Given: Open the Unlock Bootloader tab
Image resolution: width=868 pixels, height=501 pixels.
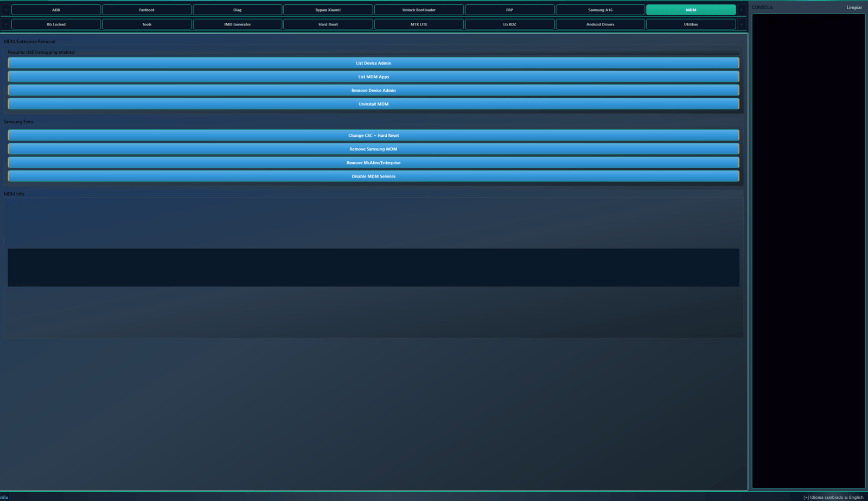Looking at the screenshot, I should [x=419, y=10].
